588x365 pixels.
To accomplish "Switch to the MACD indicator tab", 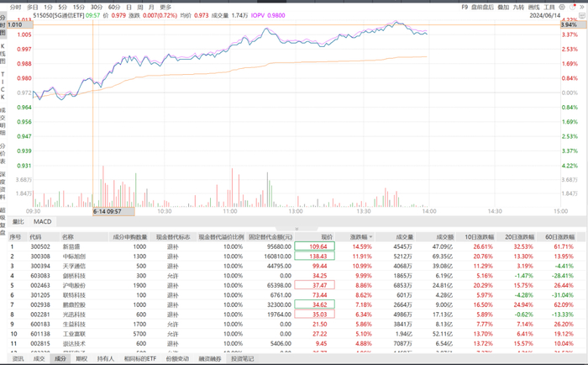I will tap(42, 221).
